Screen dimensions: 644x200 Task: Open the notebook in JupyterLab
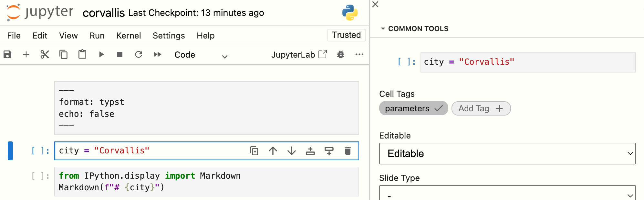pos(299,55)
